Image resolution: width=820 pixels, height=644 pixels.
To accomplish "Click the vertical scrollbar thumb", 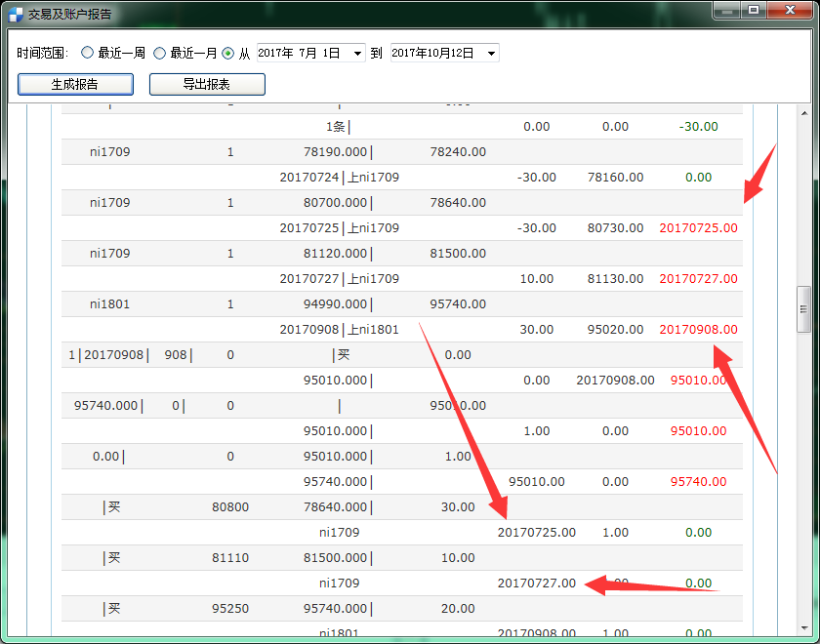I will click(803, 309).
